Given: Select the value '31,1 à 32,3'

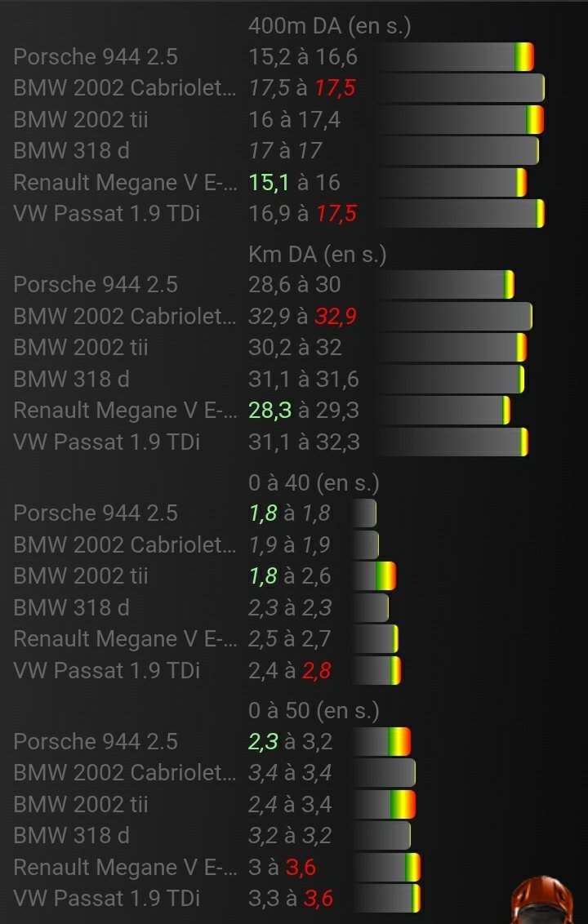Looking at the screenshot, I should pyautogui.click(x=304, y=443).
